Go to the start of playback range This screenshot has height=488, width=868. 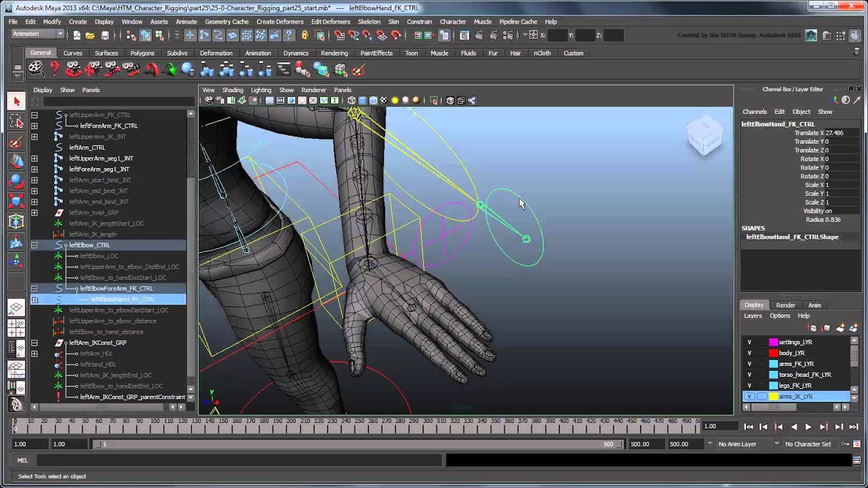pyautogui.click(x=749, y=427)
